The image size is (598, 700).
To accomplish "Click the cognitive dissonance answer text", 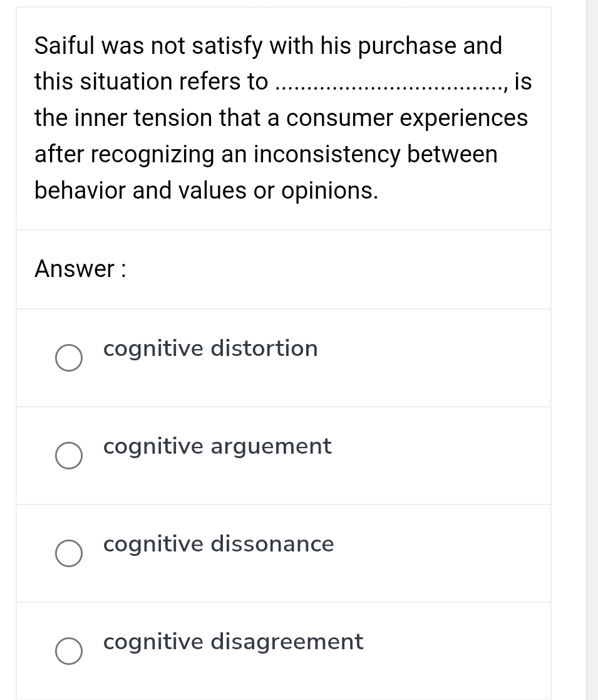I will 218,543.
